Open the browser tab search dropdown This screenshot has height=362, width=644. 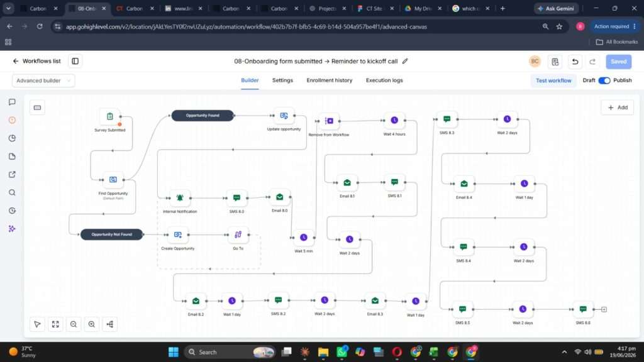[x=8, y=8]
